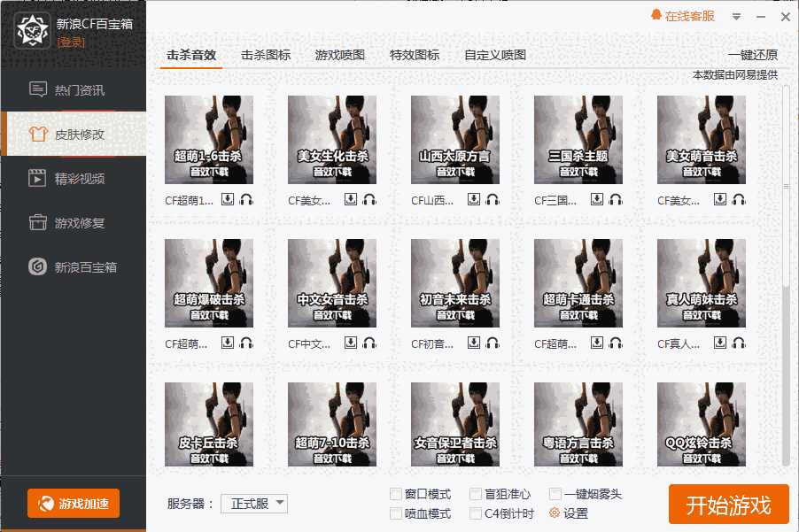This screenshot has width=799, height=532.
Task: Click the sound list vertical scrollbar
Action: click(x=787, y=186)
